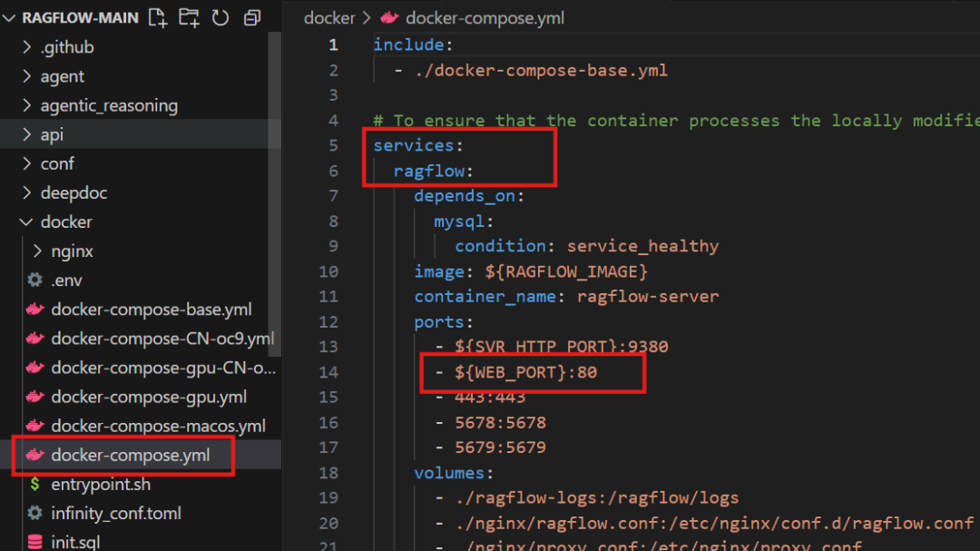
Task: Collapse the docker folder
Action: coord(27,221)
